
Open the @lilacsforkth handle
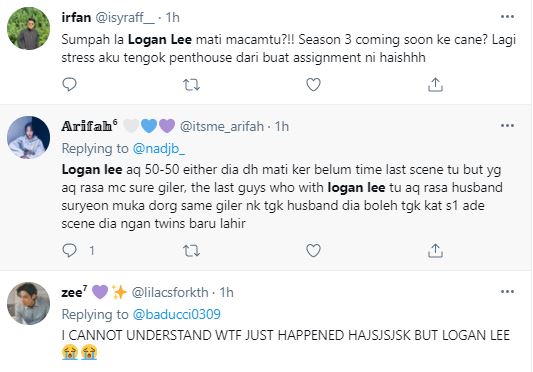click(170, 292)
